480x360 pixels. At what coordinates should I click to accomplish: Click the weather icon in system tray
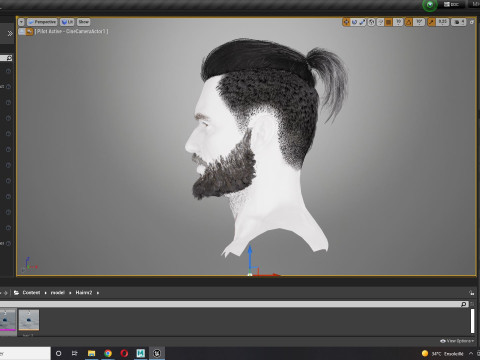click(425, 353)
